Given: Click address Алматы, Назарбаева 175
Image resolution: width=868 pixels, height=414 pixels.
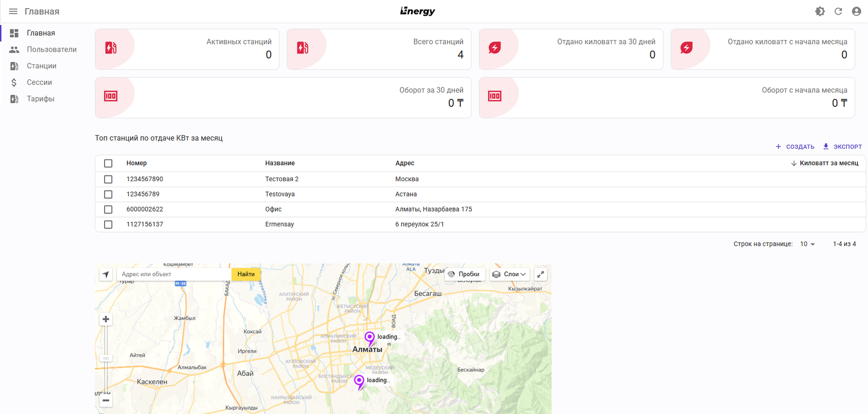Looking at the screenshot, I should click(x=433, y=209).
